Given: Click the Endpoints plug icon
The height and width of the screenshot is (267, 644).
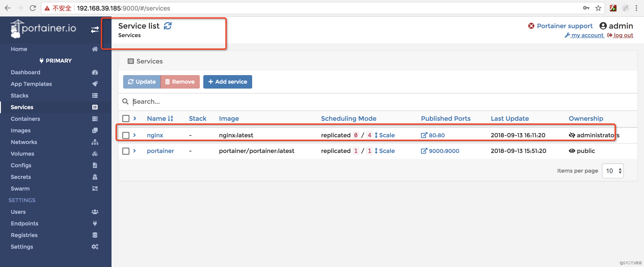Looking at the screenshot, I should point(95,223).
